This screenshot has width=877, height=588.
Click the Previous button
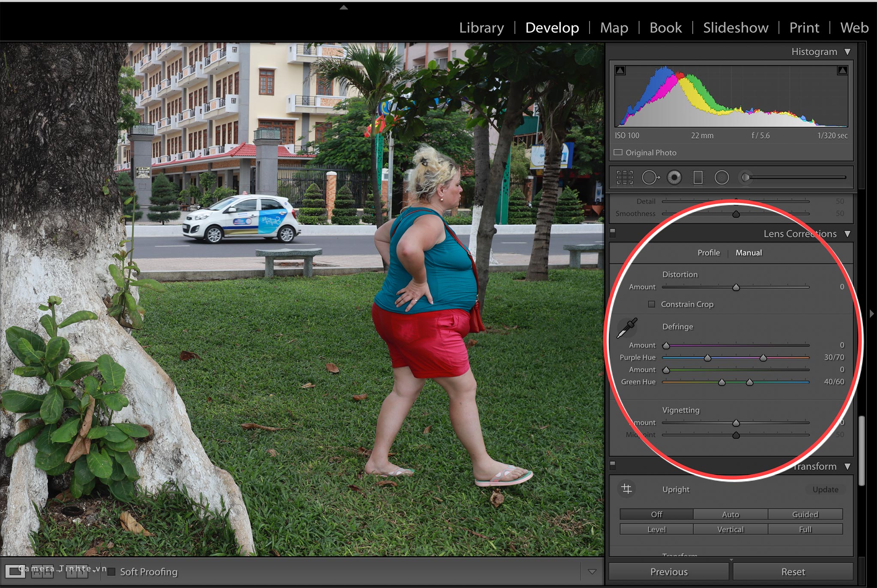coord(669,572)
